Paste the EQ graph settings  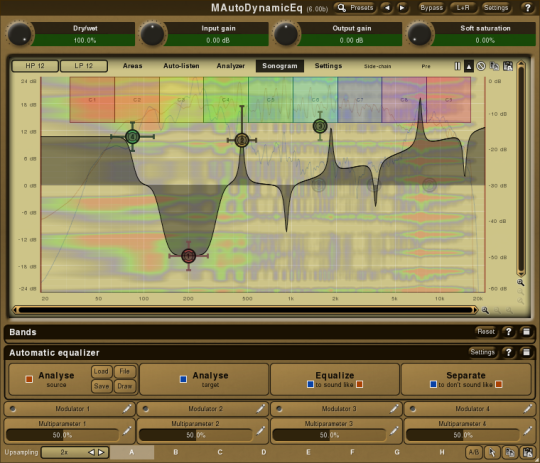click(x=508, y=66)
